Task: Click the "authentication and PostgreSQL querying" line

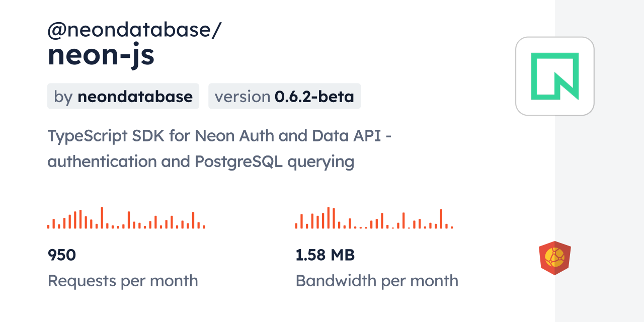Action: point(201,162)
